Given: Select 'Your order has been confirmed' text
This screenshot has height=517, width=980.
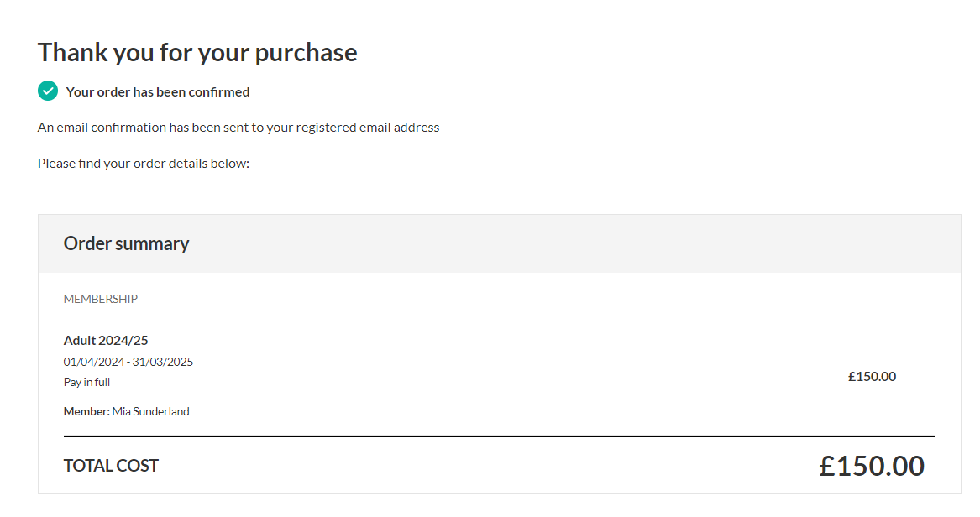Looking at the screenshot, I should pos(158,91).
